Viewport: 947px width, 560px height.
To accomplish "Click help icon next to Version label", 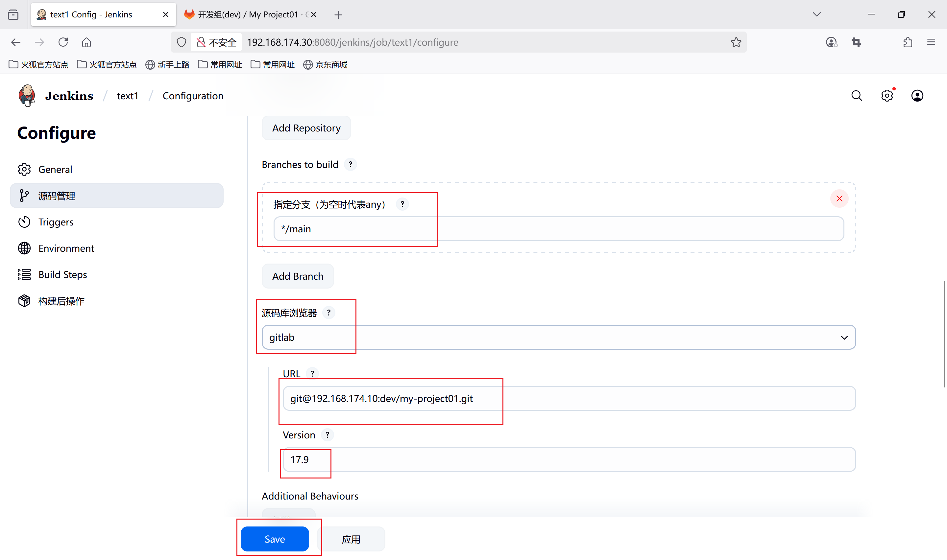I will pyautogui.click(x=327, y=435).
